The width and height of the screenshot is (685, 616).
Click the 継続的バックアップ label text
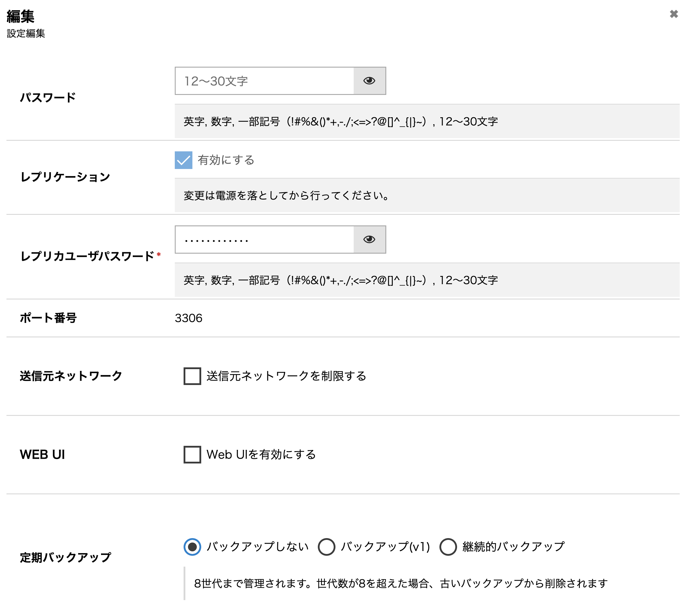(513, 547)
